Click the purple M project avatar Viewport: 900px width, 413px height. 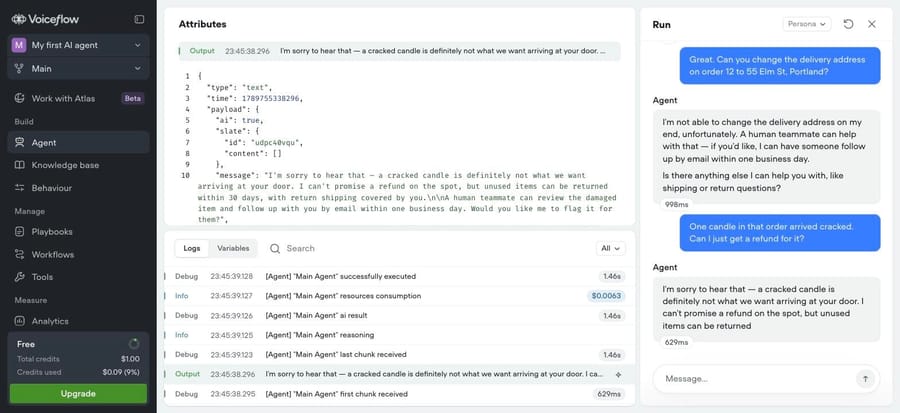pyautogui.click(x=19, y=45)
